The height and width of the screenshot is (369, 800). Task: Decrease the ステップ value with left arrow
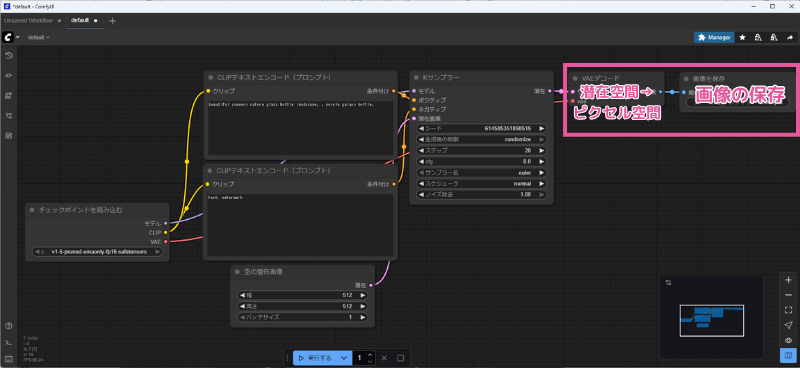(421, 151)
